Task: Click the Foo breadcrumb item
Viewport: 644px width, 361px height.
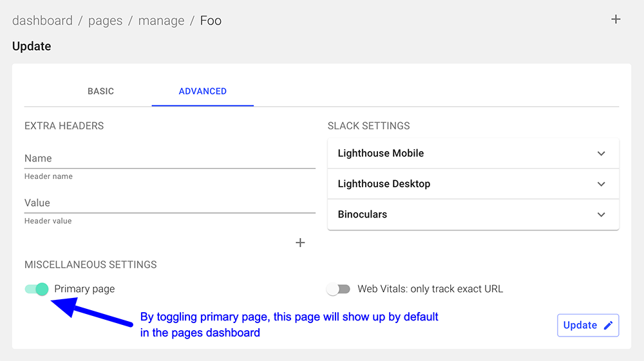Action: pos(211,21)
